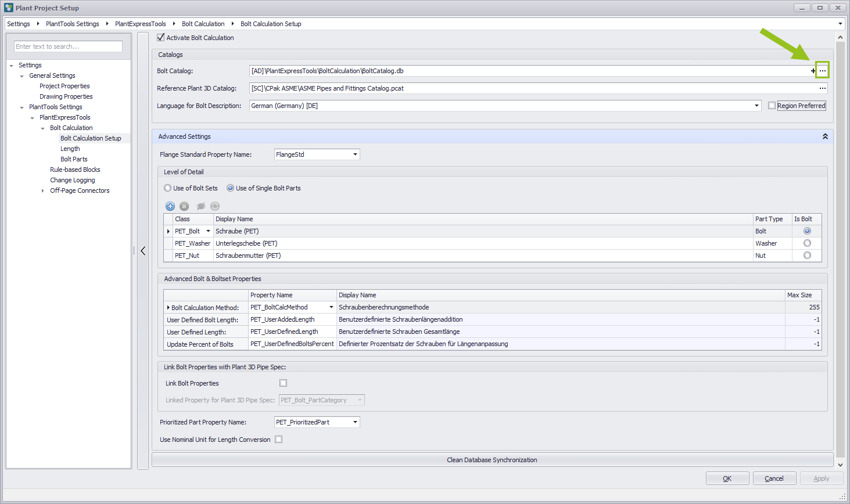This screenshot has width=850, height=504.
Task: Click the Schraubenmutter (PET) display name cell
Action: point(483,255)
